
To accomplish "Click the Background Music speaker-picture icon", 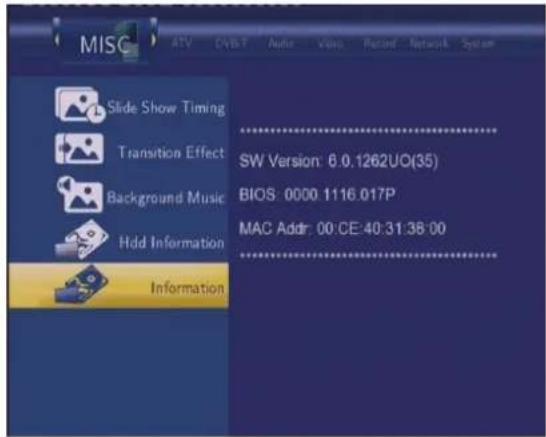I will click(80, 194).
